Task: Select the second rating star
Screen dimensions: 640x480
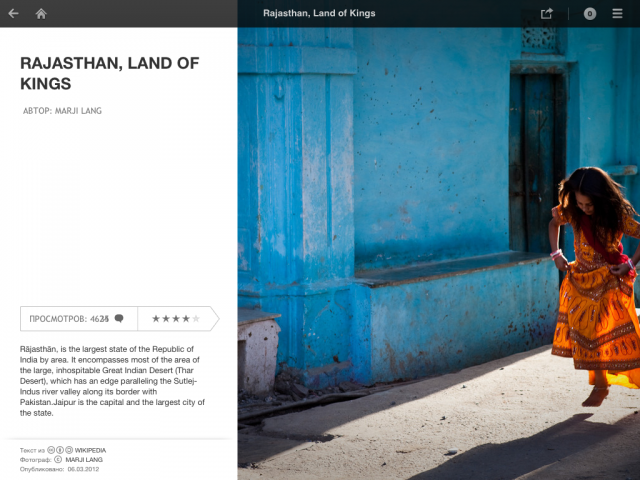Action: (x=166, y=319)
